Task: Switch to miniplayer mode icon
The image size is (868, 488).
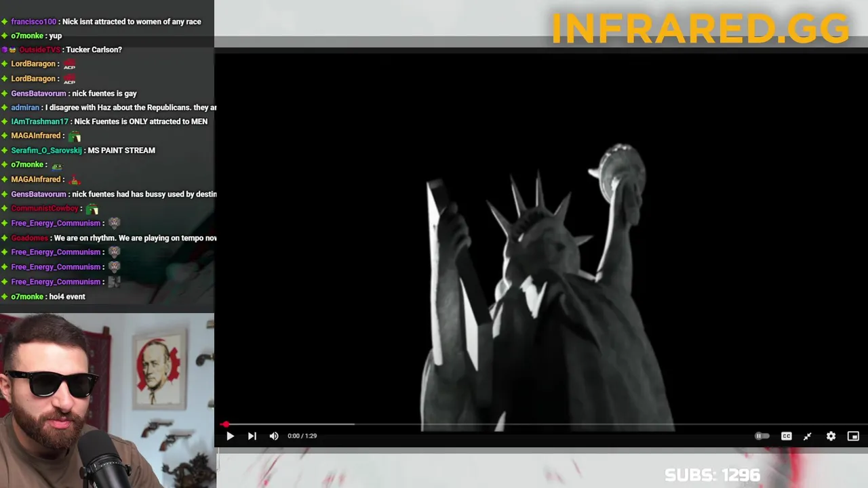Action: point(853,436)
